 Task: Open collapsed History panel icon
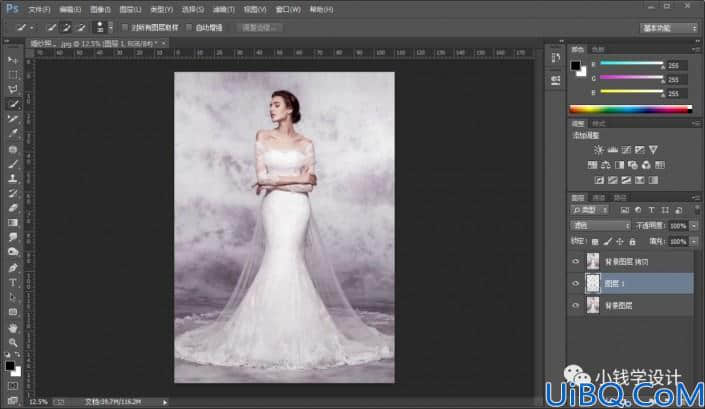click(x=556, y=58)
